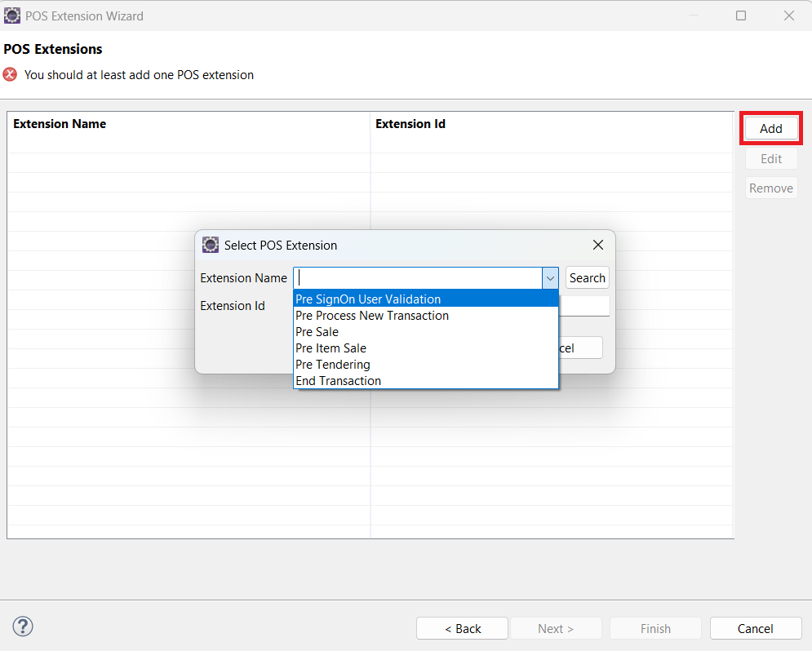Click the Finish button

click(655, 628)
